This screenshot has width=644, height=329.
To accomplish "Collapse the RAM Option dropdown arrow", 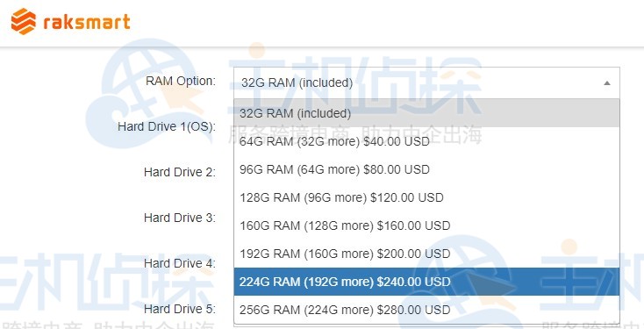I will 606,83.
